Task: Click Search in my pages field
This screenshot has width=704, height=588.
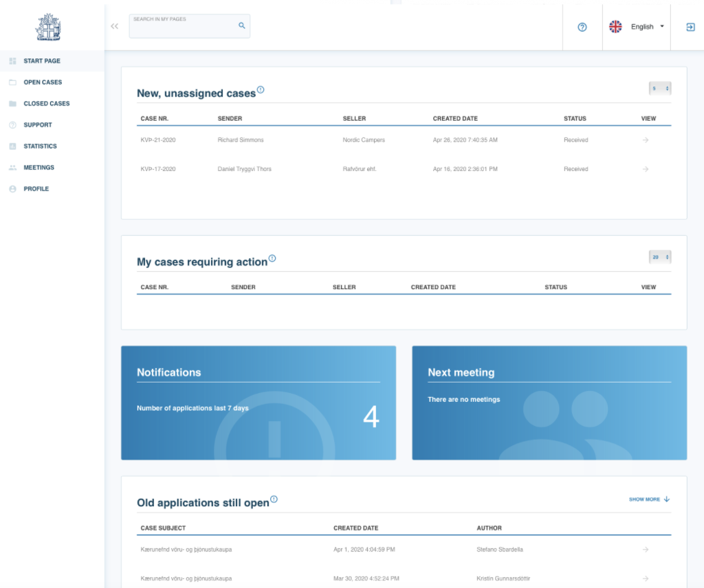Action: point(190,26)
